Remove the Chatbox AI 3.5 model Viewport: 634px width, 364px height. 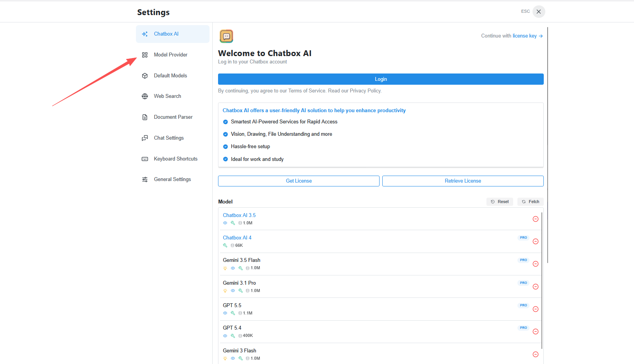click(x=536, y=219)
